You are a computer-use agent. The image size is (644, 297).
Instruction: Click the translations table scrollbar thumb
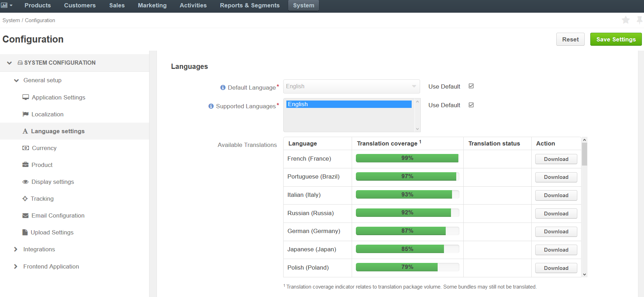click(x=584, y=154)
